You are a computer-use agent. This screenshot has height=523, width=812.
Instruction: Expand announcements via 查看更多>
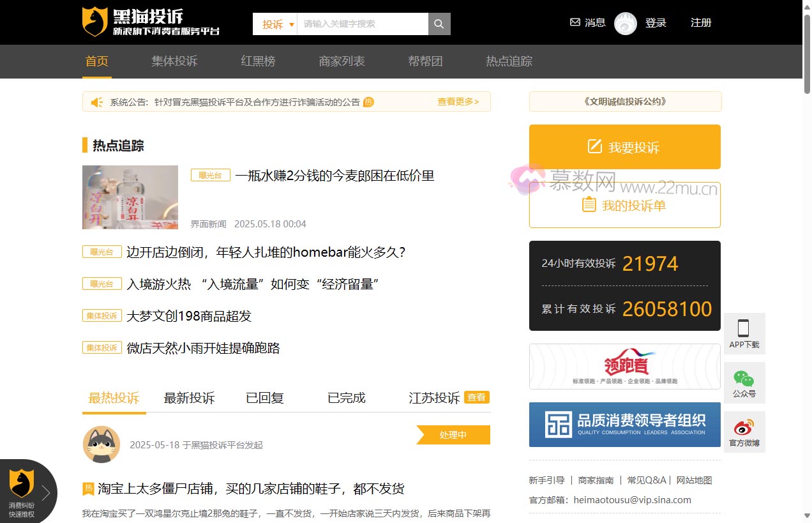(x=458, y=102)
